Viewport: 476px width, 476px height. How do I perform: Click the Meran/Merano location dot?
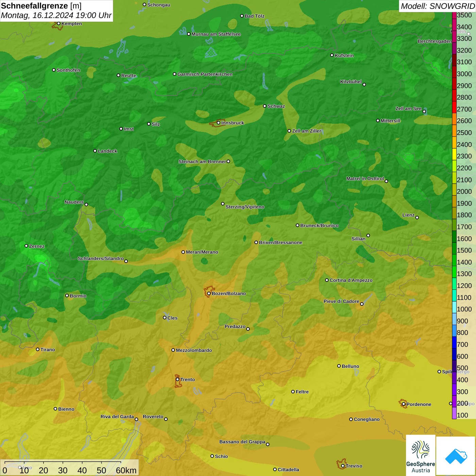point(183,252)
